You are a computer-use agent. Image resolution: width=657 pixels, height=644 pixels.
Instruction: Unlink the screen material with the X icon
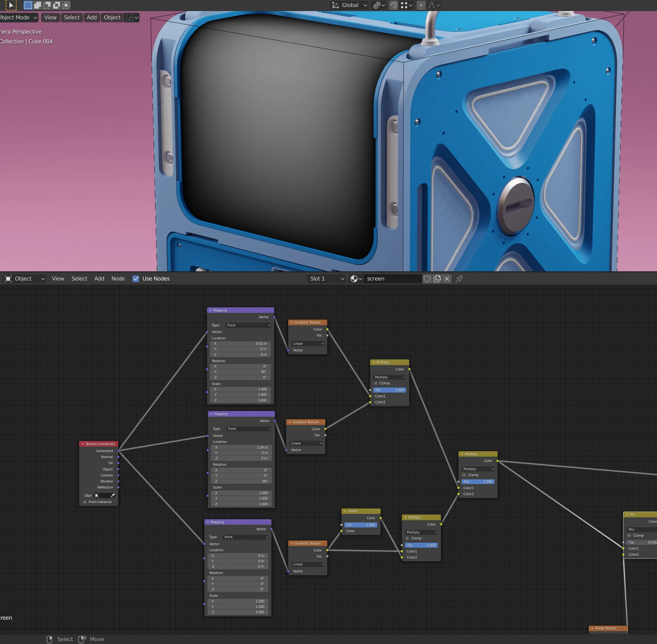pyautogui.click(x=447, y=279)
